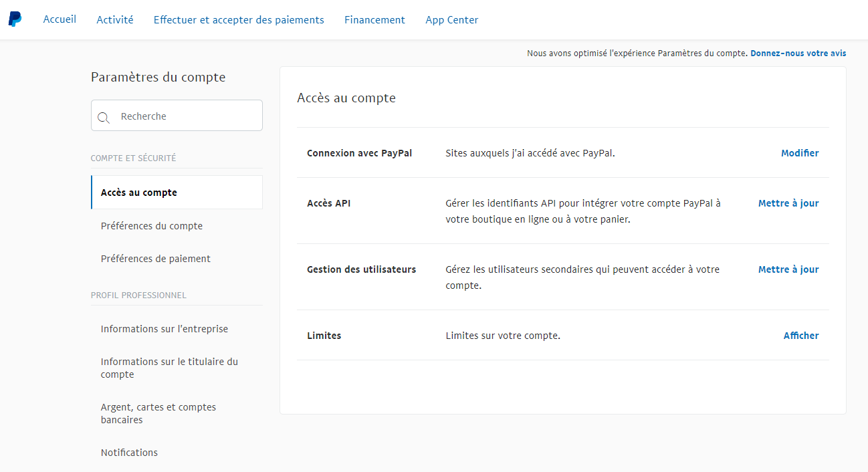Select Financement in top navigation
Screen dimensions: 868x472
(x=374, y=20)
